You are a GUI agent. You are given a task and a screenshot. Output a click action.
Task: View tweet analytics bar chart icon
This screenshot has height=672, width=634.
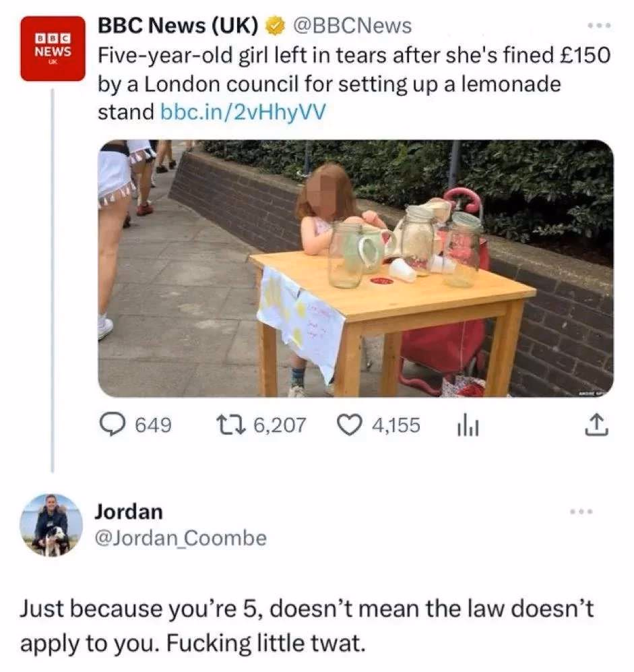coord(468,425)
